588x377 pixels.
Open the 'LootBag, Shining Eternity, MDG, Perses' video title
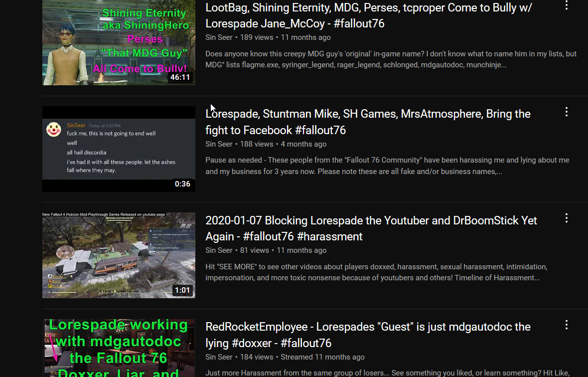[x=369, y=15]
